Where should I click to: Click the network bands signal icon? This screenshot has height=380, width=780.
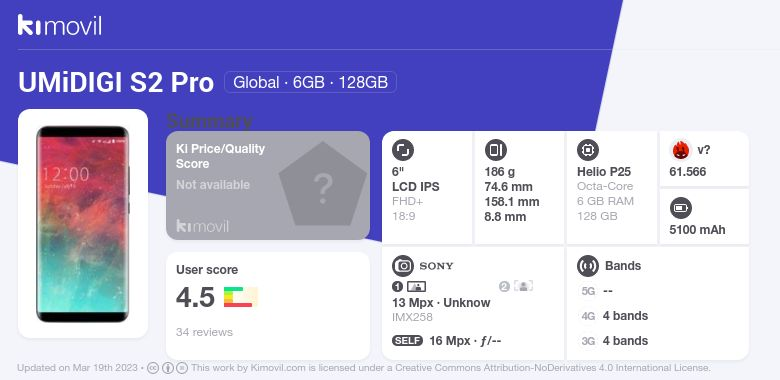[x=588, y=266]
